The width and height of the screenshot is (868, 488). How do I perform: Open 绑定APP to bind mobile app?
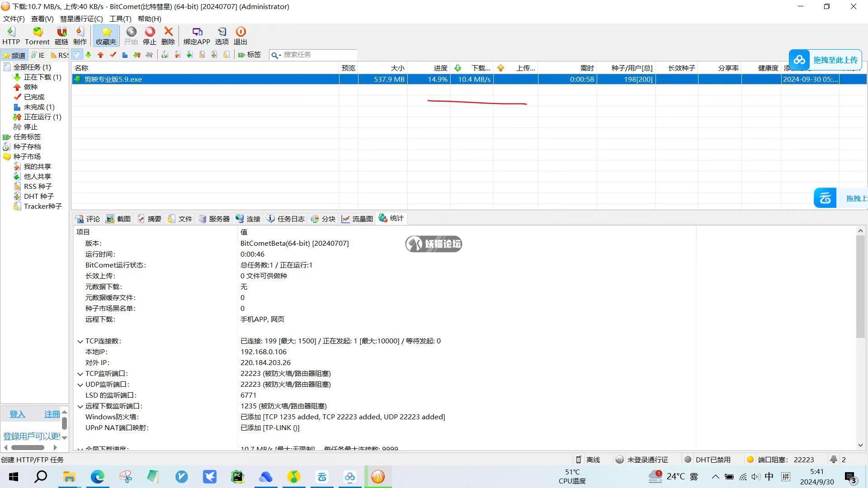click(x=197, y=36)
